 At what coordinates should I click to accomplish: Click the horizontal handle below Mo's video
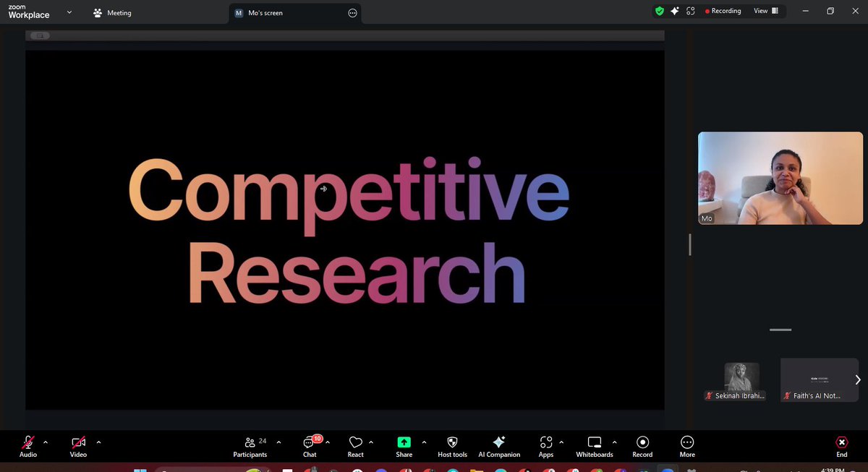[x=780, y=330]
